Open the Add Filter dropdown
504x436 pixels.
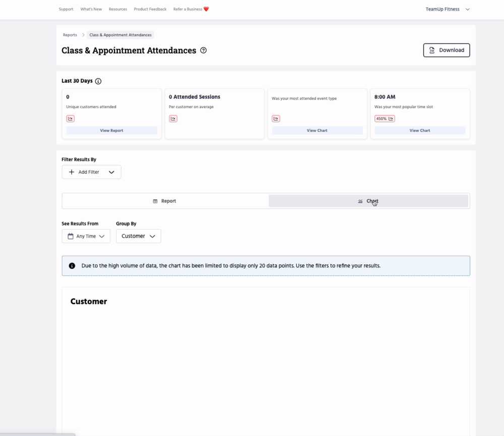pyautogui.click(x=91, y=172)
